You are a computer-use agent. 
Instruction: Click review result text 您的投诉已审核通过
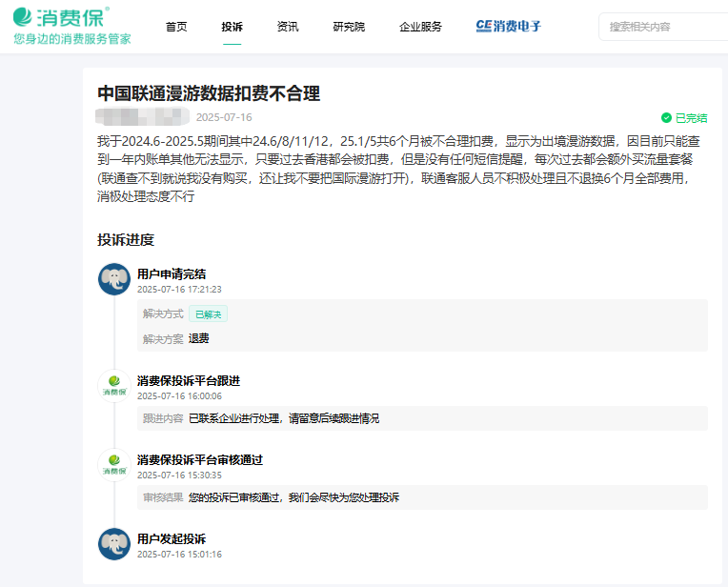[x=233, y=497]
